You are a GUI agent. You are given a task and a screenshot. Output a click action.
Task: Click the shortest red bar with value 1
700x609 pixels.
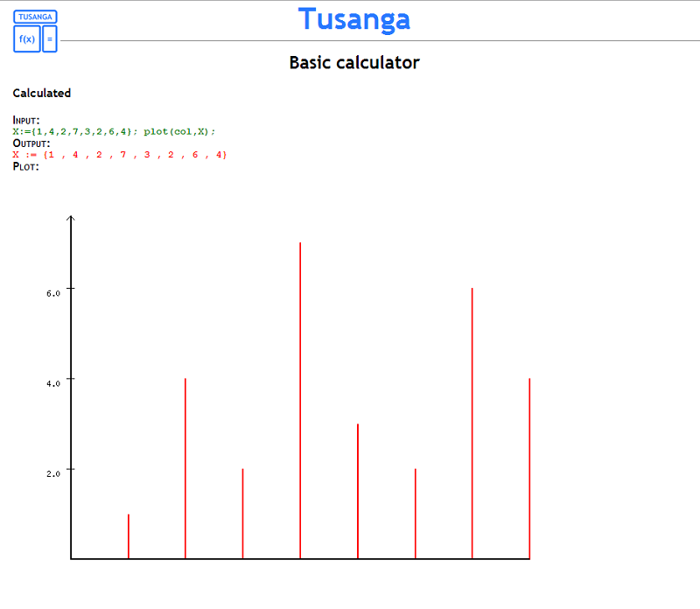[129, 535]
